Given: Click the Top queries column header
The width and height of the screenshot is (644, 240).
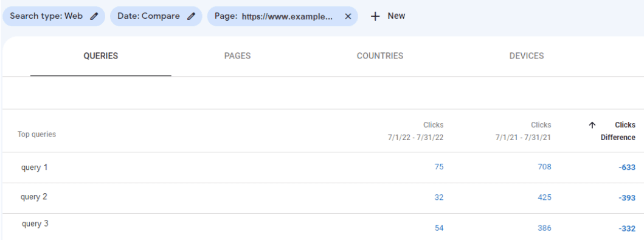Looking at the screenshot, I should pos(36,134).
